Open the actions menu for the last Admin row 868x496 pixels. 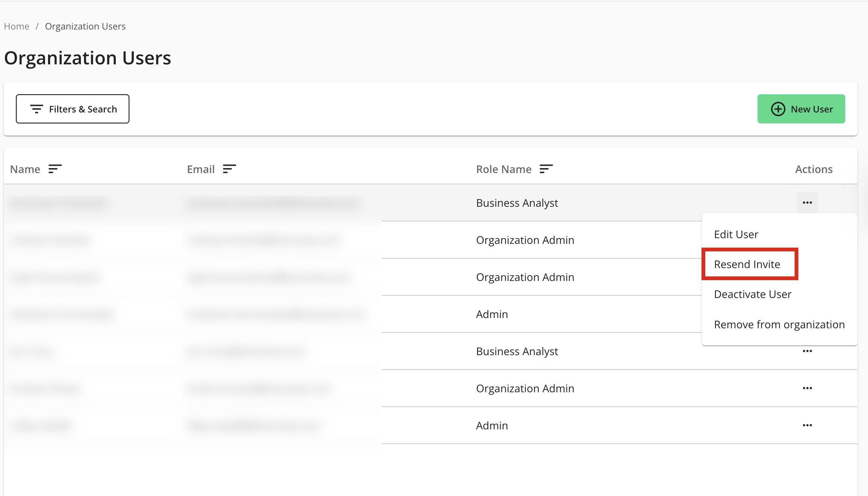[807, 425]
